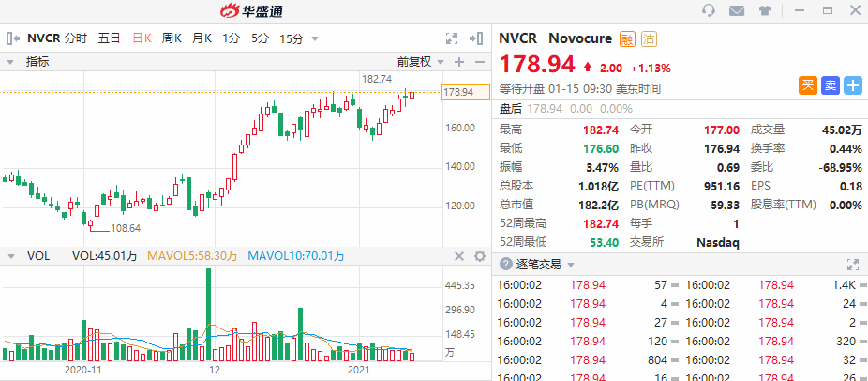Click the 178.94 price axis label
Viewport: 868px width, 381px height.
point(466,92)
